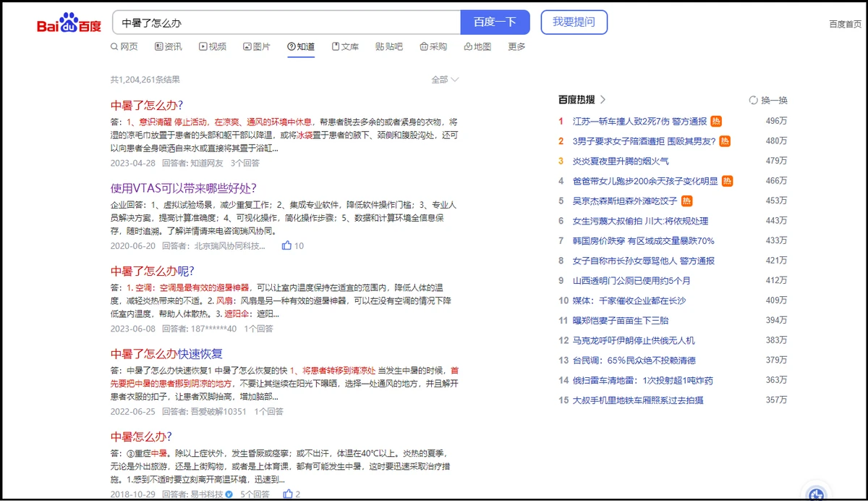Open the result 中暑了怎么办快速恢复
Image resolution: width=868 pixels, height=501 pixels.
click(166, 354)
